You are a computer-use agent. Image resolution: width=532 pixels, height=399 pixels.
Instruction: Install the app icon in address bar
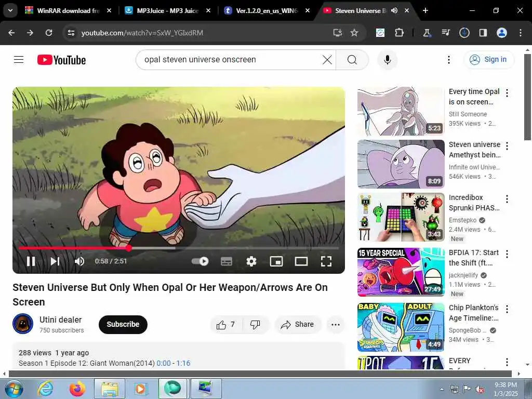[337, 33]
